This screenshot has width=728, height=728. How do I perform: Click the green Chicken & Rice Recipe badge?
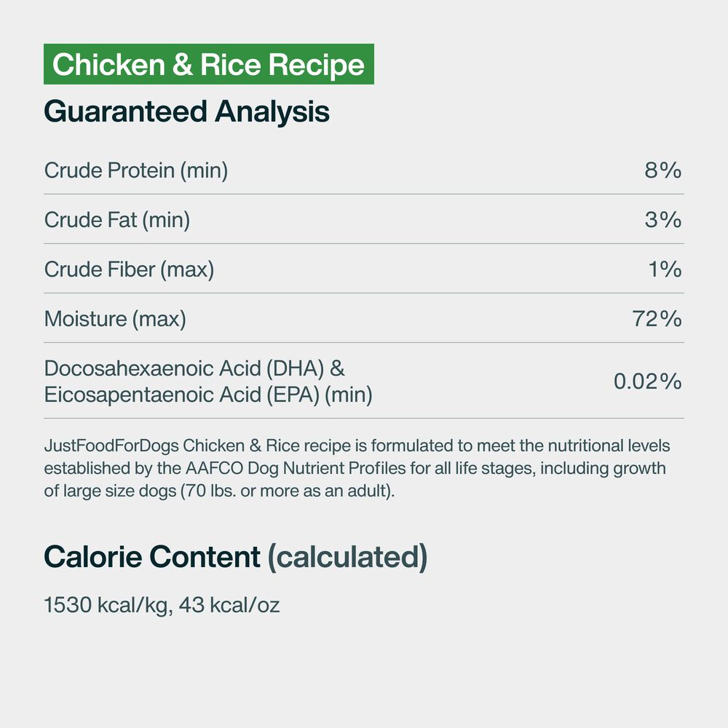pos(208,65)
